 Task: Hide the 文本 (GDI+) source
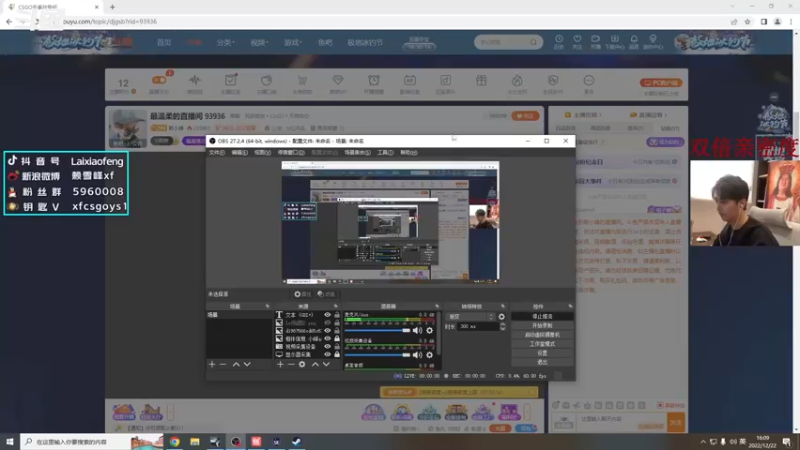coord(328,315)
